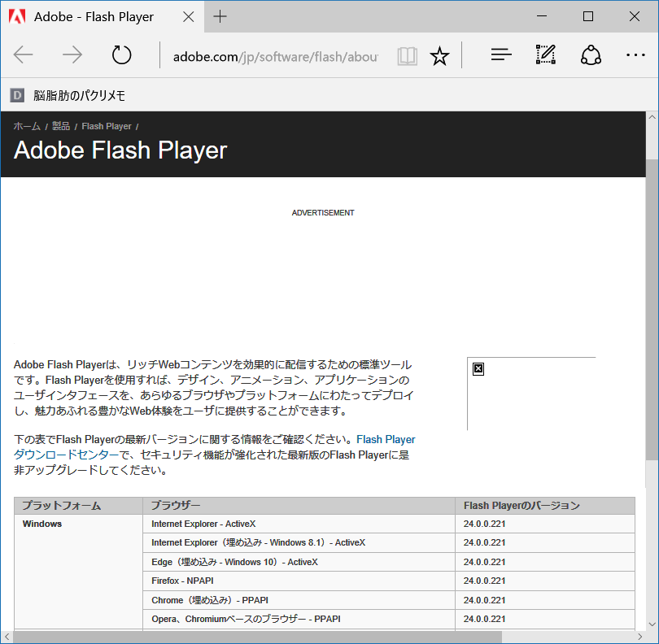Click the horizontal scrollbar right arrow

tap(639, 637)
